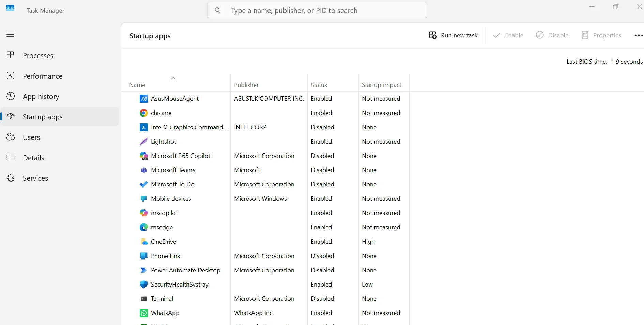Click the search box to find apps
Image resolution: width=644 pixels, height=325 pixels.
pos(317,10)
